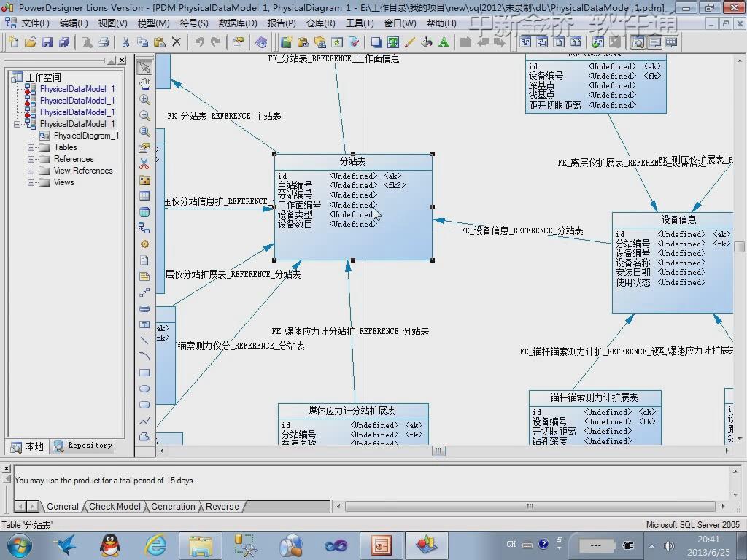The width and height of the screenshot is (747, 560).
Task: Click the diagram horizontal scrollbar thumb
Action: tap(438, 451)
